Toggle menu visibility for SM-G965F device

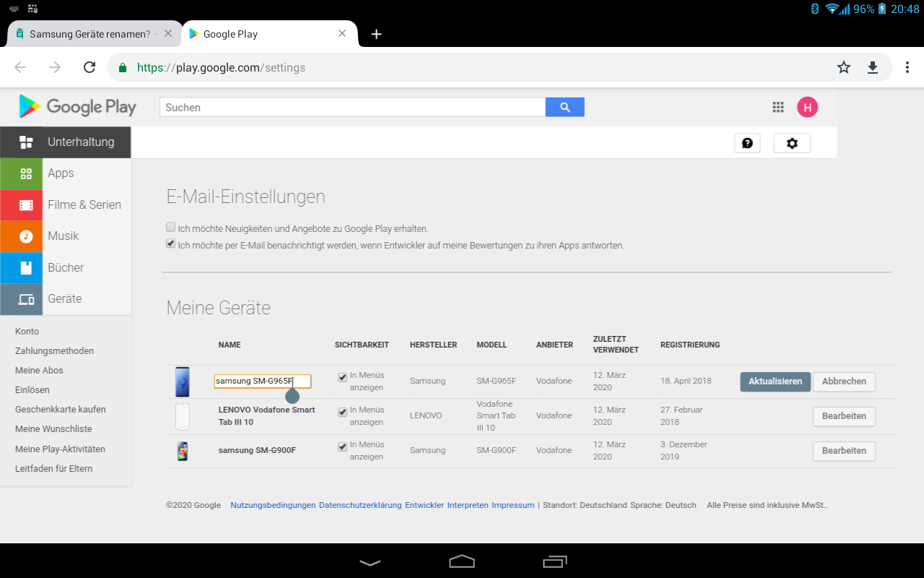click(342, 377)
